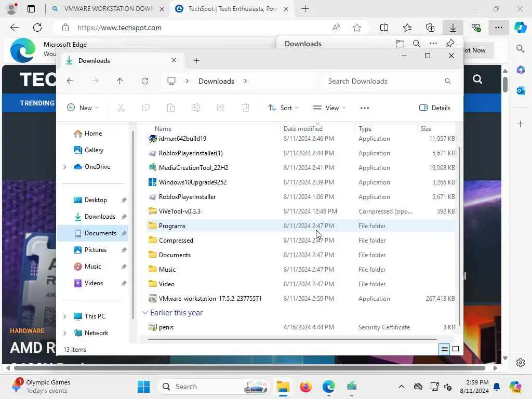Click the Read aloud icon in address bar
Image resolution: width=532 pixels, height=399 pixels.
336,28
